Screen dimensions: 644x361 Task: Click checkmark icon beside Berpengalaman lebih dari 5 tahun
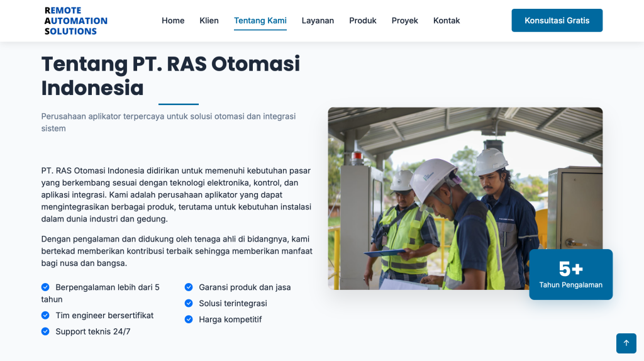pos(45,287)
